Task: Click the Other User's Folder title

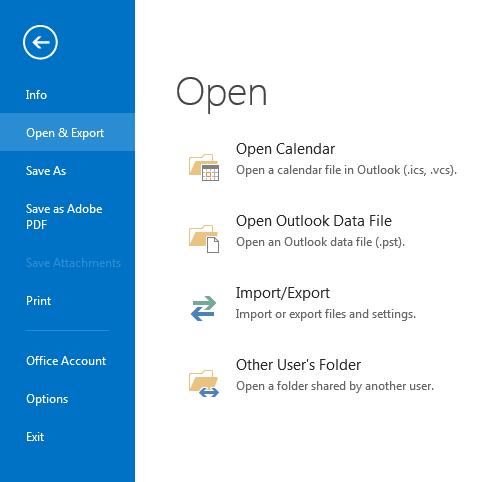Action: coord(298,365)
